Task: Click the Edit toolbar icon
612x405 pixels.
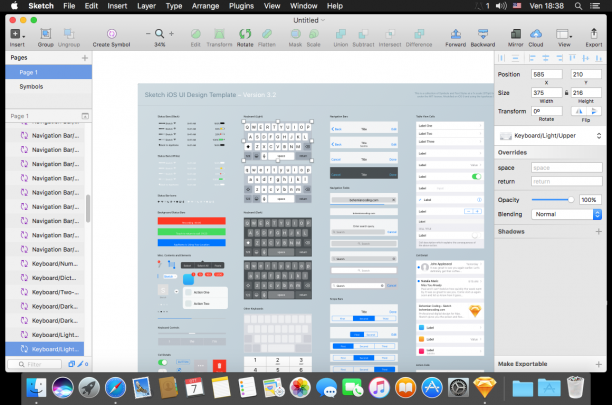Action: [x=196, y=34]
